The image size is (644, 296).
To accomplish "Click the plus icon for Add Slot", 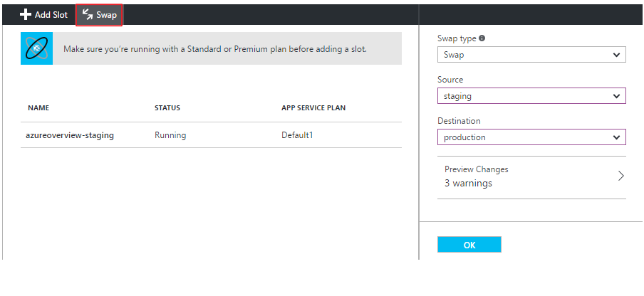I will click(26, 15).
